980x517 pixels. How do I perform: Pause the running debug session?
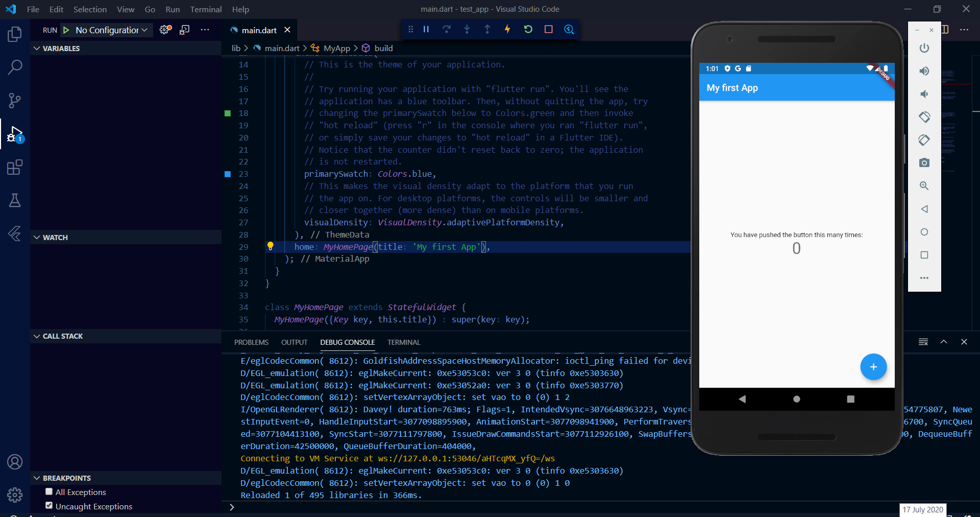pyautogui.click(x=426, y=29)
